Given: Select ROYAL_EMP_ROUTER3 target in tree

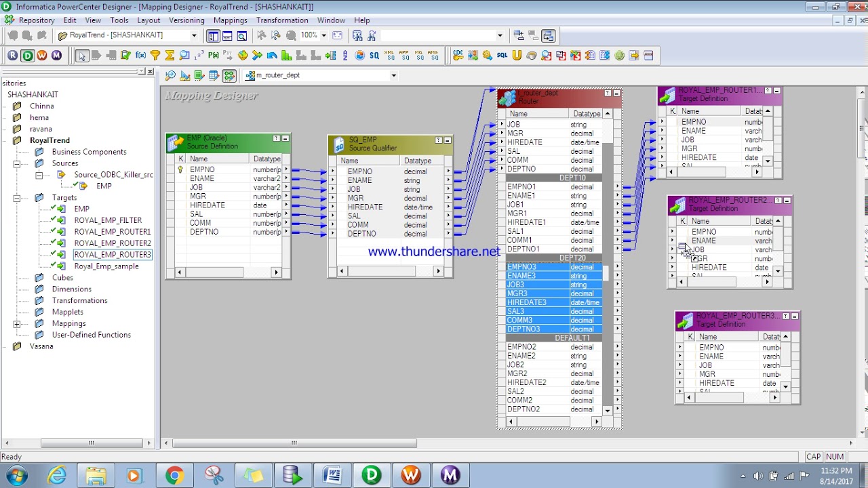Looking at the screenshot, I should point(113,255).
